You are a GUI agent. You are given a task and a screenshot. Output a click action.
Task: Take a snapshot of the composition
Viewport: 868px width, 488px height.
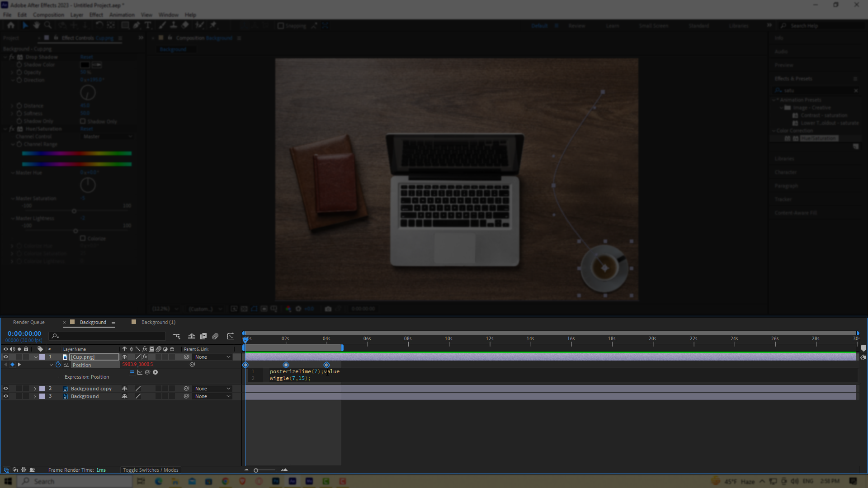pyautogui.click(x=328, y=309)
